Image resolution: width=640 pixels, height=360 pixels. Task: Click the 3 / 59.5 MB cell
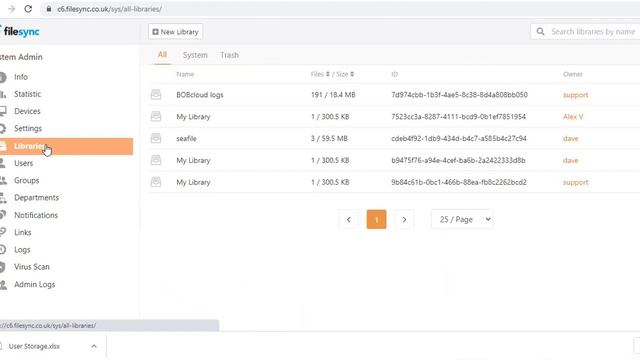tap(329, 138)
